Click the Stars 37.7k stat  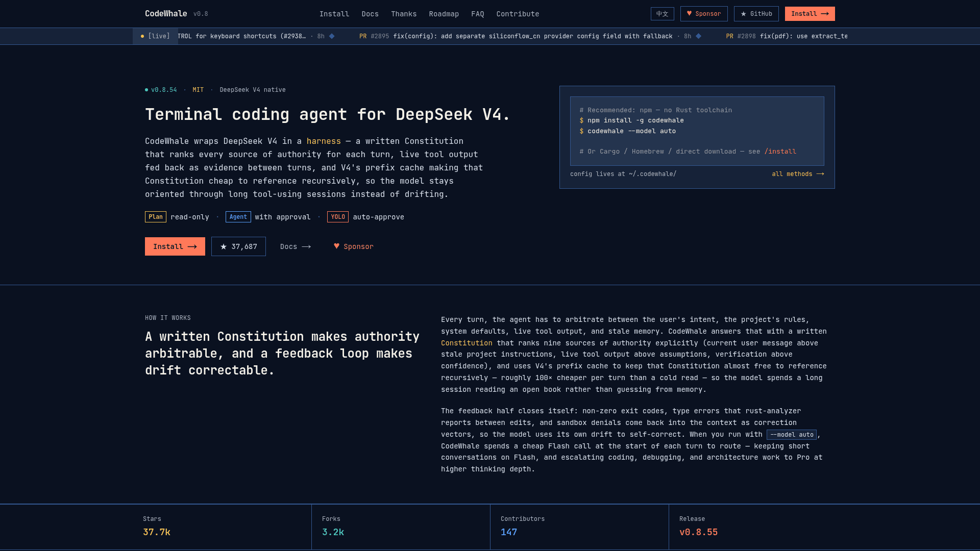(157, 527)
